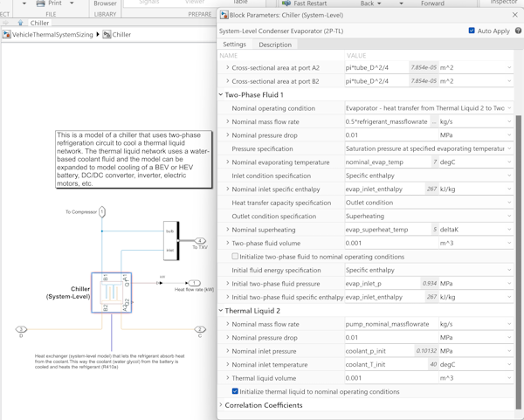The width and height of the screenshot is (524, 420).
Task: Expand the Nominal superheating row
Action: click(228, 230)
